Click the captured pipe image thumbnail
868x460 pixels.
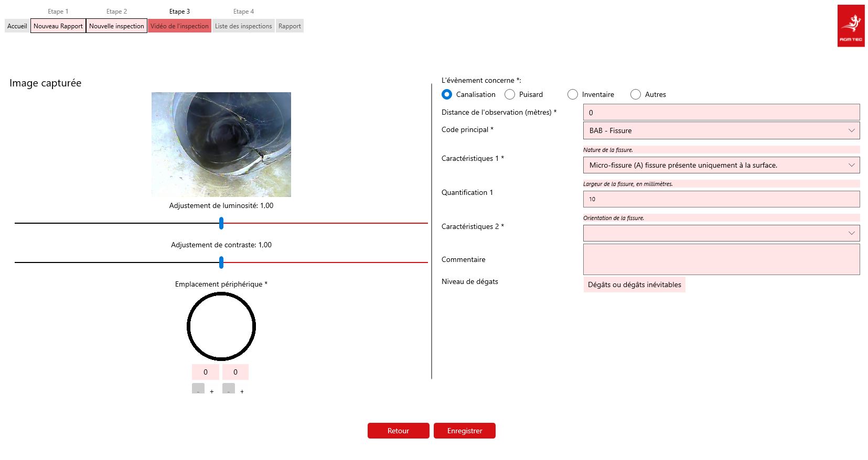[x=221, y=145]
